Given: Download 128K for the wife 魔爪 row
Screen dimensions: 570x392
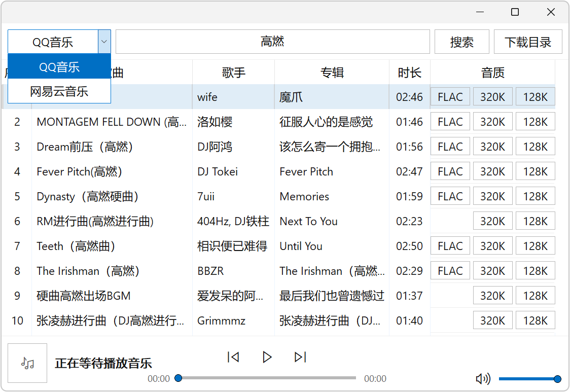Looking at the screenshot, I should [535, 97].
